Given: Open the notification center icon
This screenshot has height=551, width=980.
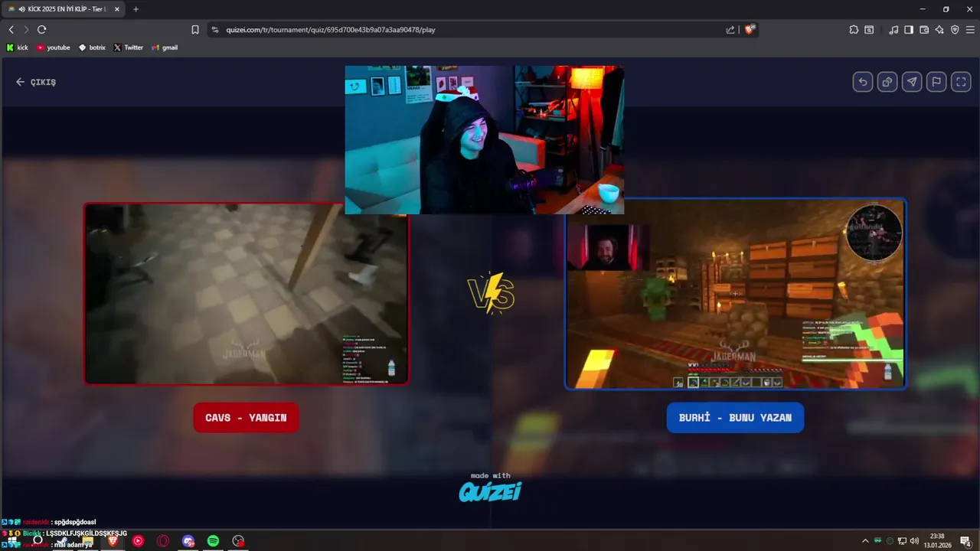Looking at the screenshot, I should [965, 541].
